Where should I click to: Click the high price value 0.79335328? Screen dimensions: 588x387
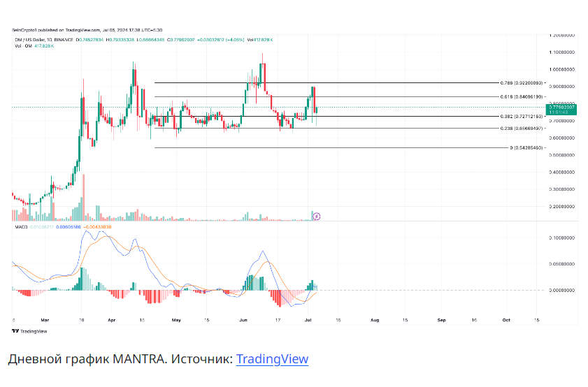121,40
